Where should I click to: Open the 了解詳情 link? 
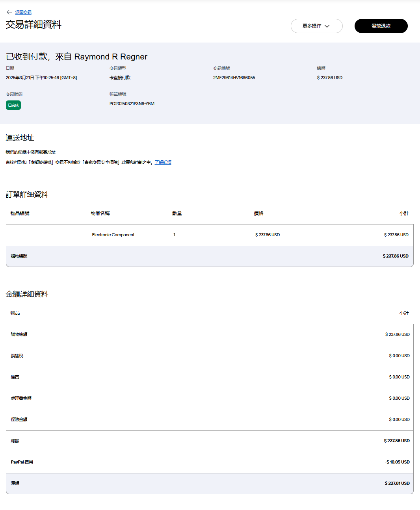(163, 162)
